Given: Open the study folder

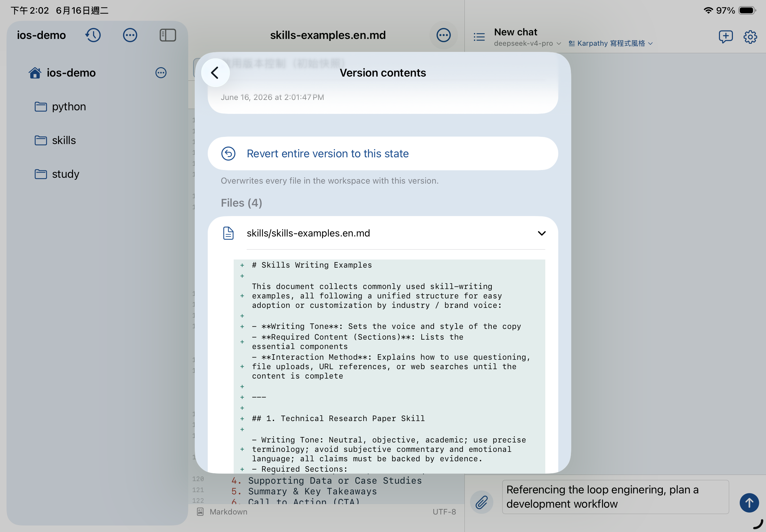Looking at the screenshot, I should [57, 174].
